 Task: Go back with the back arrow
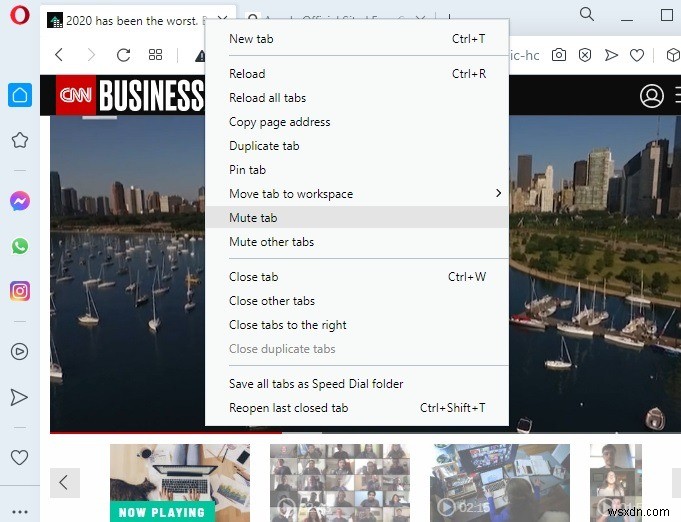click(x=59, y=55)
